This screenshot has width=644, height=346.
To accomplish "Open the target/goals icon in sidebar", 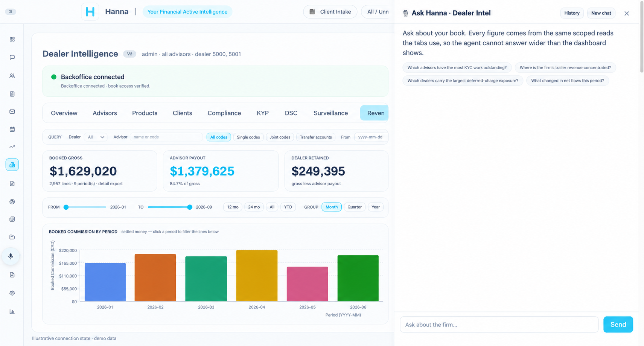I will (x=12, y=201).
